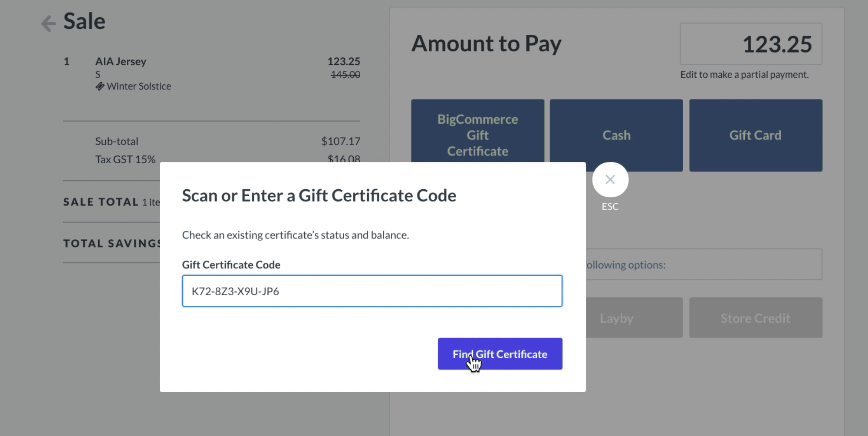Screen dimensions: 868x436
Task: Click the Sale page heading
Action: [x=84, y=21]
